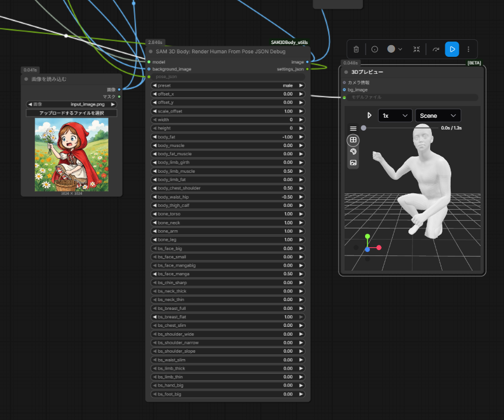Click the background_image input port
This screenshot has height=420, width=504.
coord(149,69)
